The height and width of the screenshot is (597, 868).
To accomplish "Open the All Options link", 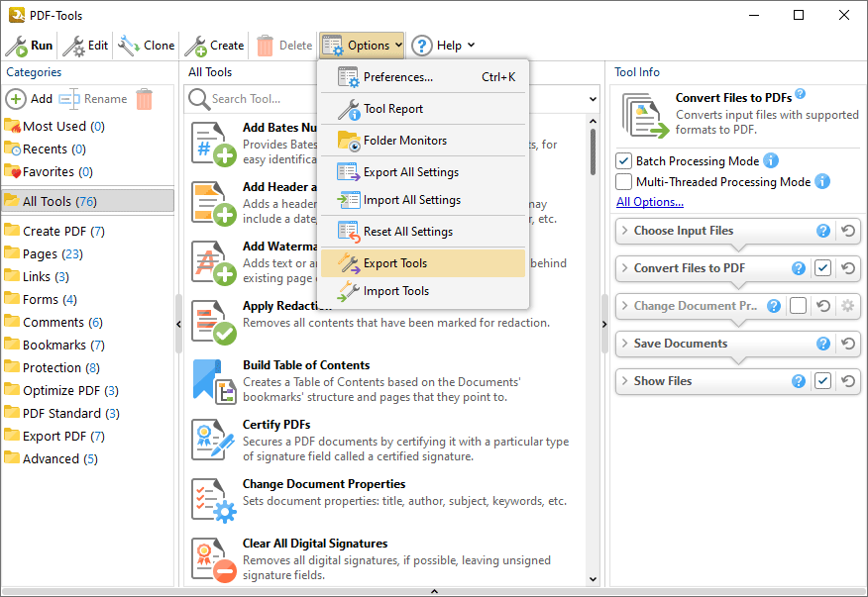I will point(650,202).
